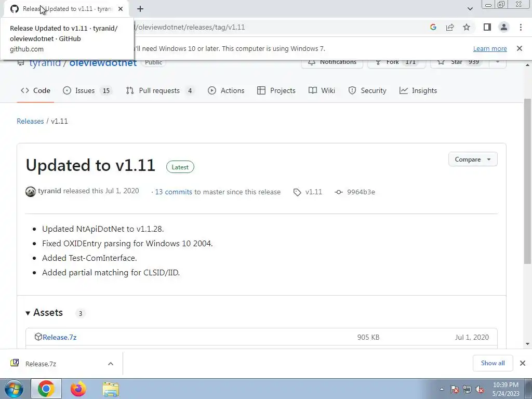
Task: Bookmark this page with the star icon
Action: pos(467,27)
